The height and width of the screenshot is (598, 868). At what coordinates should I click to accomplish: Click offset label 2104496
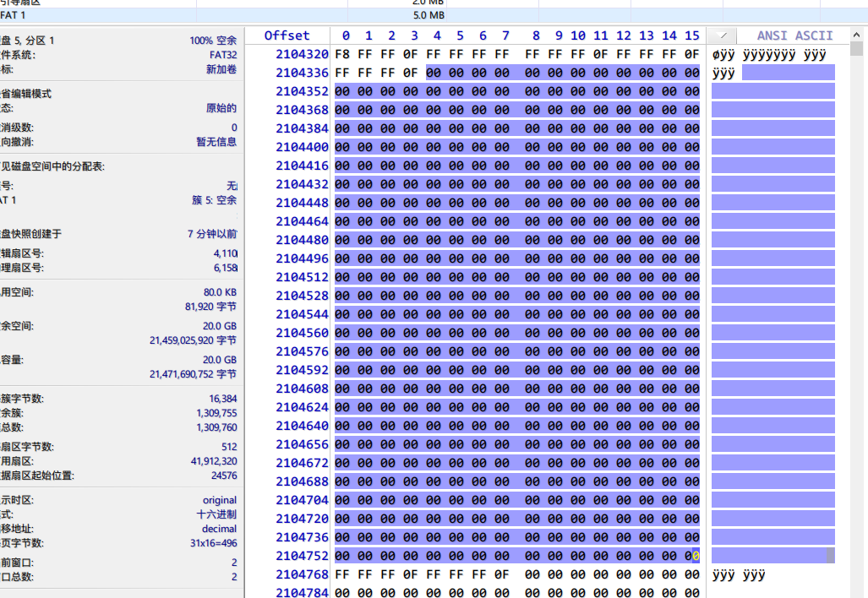[302, 258]
